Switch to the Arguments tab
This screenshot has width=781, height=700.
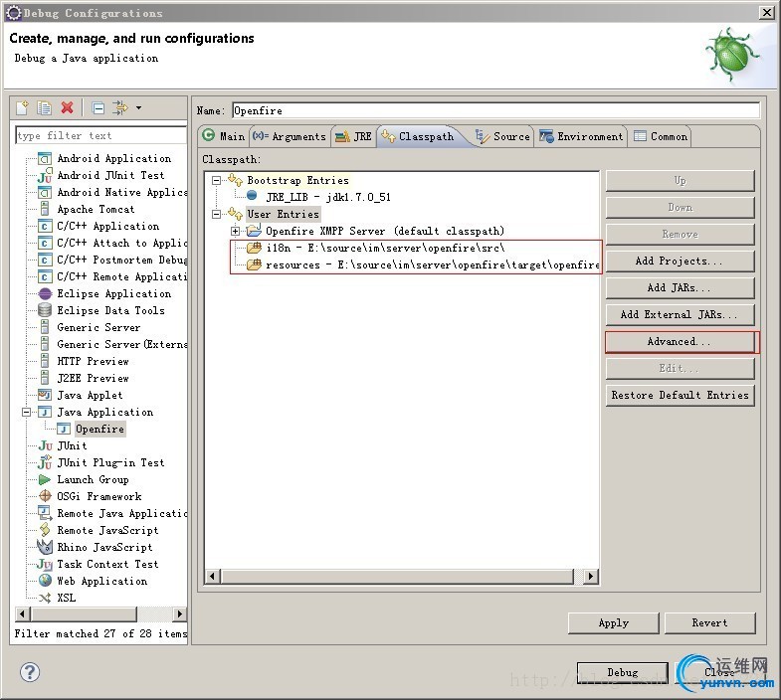tap(289, 136)
